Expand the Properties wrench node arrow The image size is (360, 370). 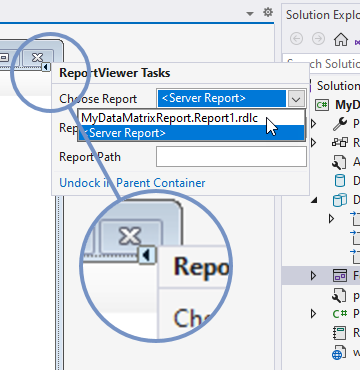(313, 124)
